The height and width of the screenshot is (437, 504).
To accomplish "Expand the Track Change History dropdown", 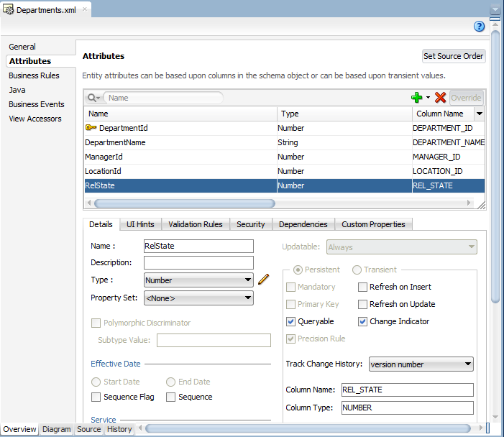I will (421, 364).
